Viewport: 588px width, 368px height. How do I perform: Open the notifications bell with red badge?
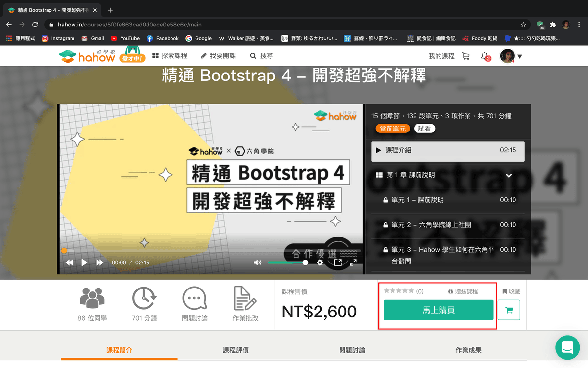click(x=484, y=55)
